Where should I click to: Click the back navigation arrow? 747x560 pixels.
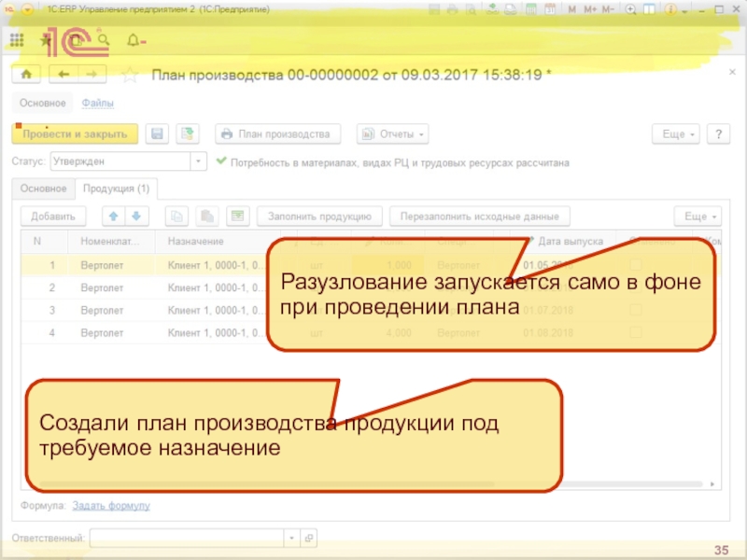pyautogui.click(x=63, y=74)
